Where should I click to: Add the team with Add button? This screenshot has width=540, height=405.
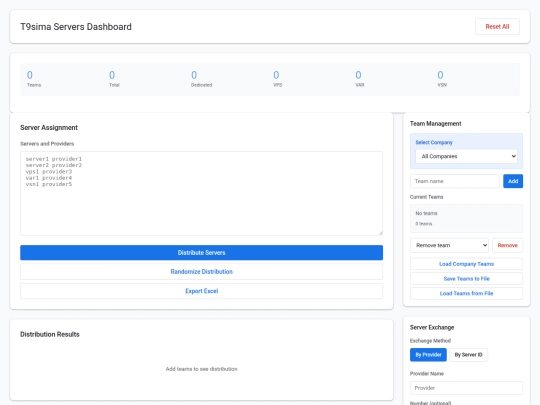513,181
